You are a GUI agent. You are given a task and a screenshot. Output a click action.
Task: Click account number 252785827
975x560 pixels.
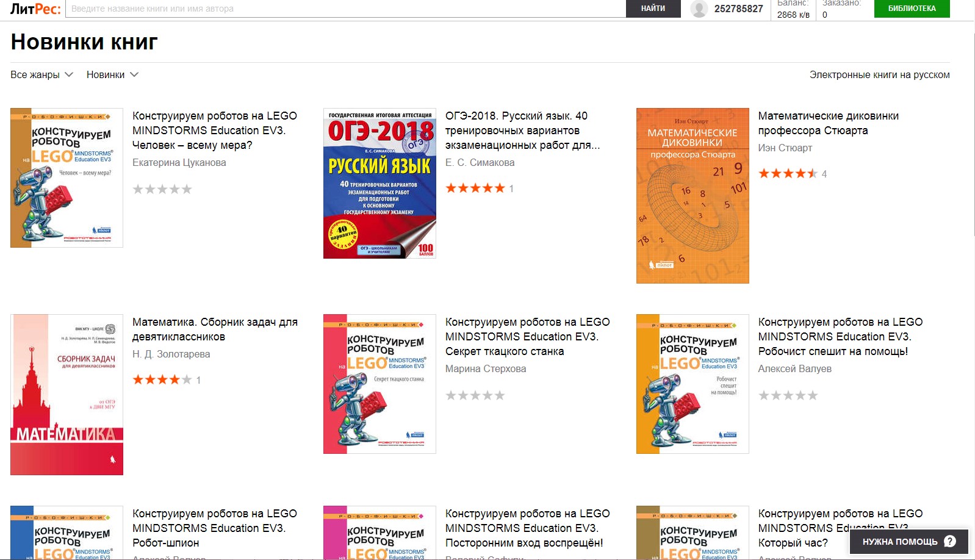point(738,9)
